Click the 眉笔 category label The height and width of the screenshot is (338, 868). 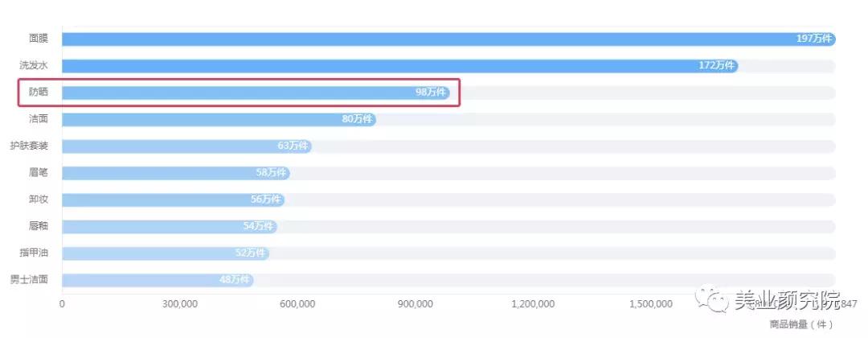pyautogui.click(x=39, y=172)
